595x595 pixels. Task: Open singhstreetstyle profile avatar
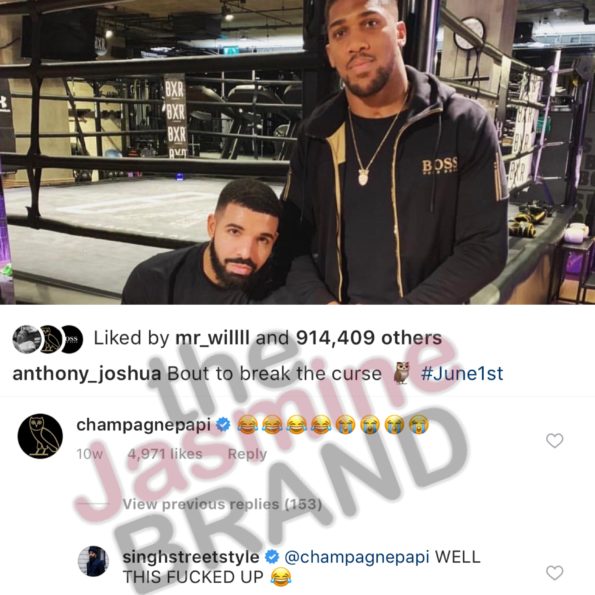[93, 561]
